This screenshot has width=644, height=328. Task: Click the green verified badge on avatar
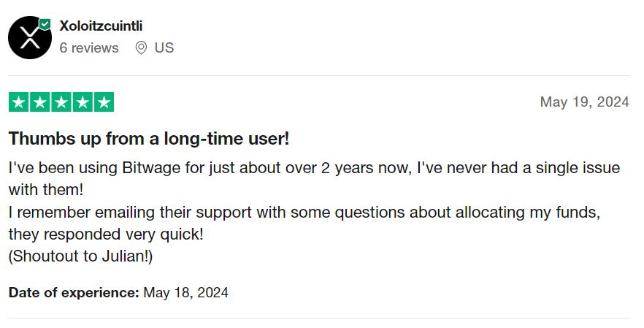pyautogui.click(x=45, y=25)
